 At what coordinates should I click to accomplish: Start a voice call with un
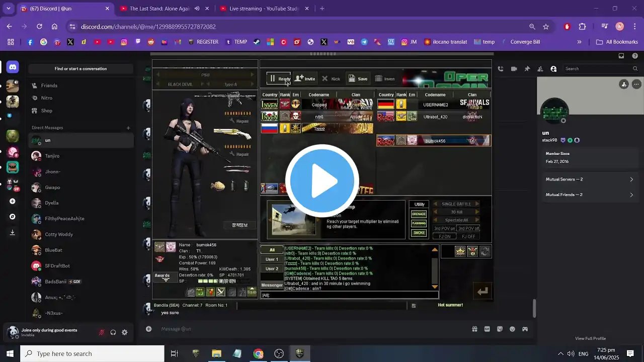[x=501, y=69]
